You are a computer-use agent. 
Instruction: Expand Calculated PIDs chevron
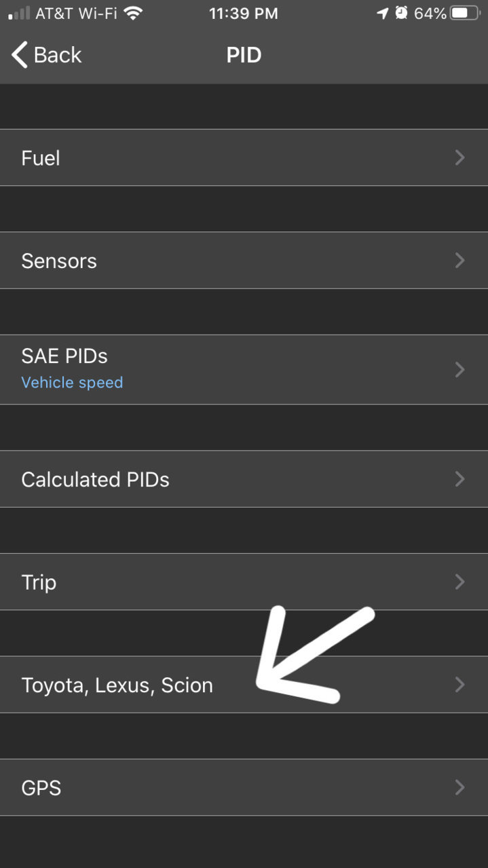coord(459,479)
